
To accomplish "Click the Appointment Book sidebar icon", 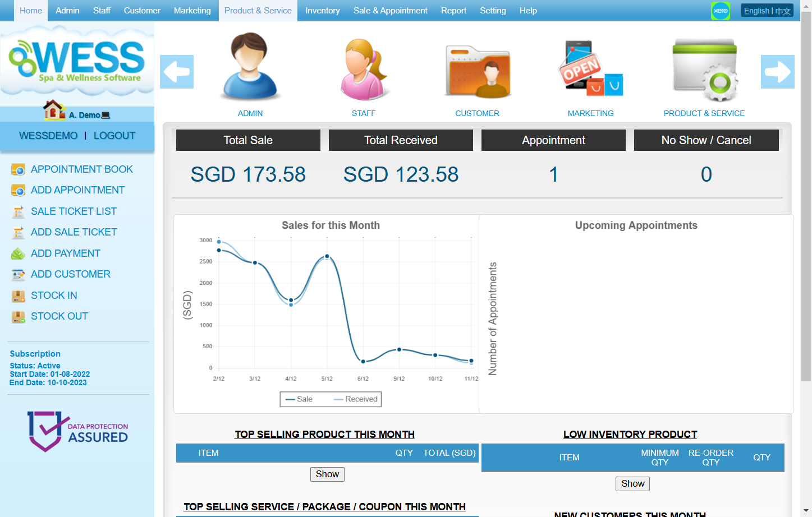I will tap(19, 169).
